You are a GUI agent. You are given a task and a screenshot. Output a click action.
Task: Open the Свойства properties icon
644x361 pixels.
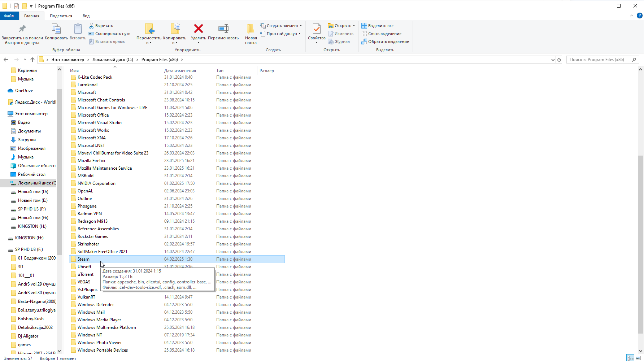[x=317, y=29]
